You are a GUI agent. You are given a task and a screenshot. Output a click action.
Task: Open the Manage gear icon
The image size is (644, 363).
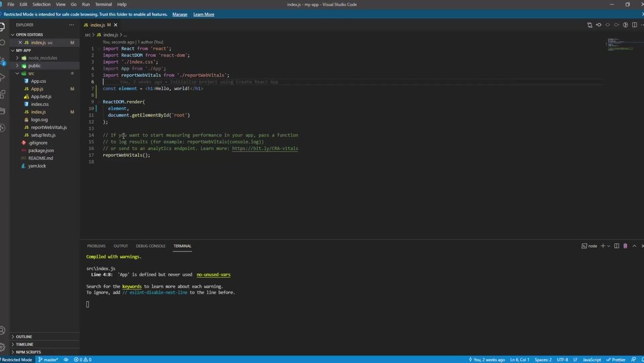[2, 347]
